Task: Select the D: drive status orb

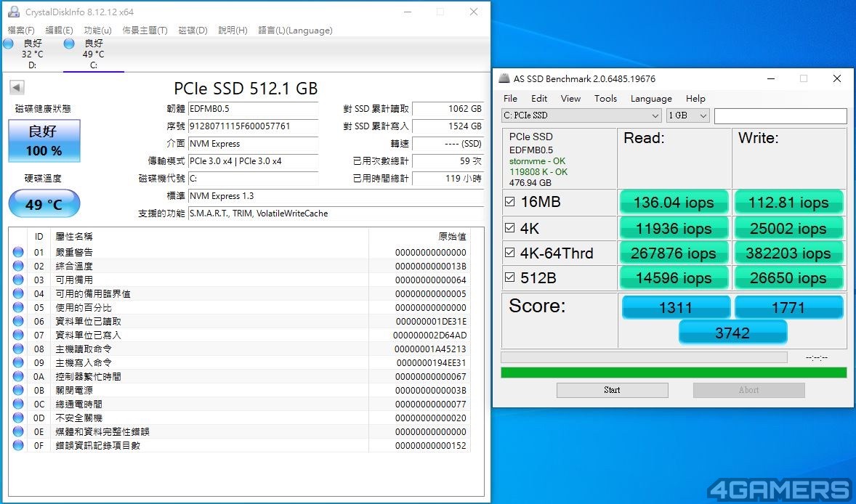Action: [x=8, y=44]
